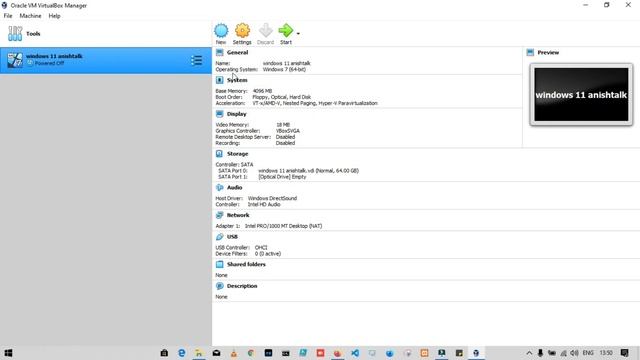Click the VM preview thumbnail
Screen dimensions: 640x360
[581, 95]
